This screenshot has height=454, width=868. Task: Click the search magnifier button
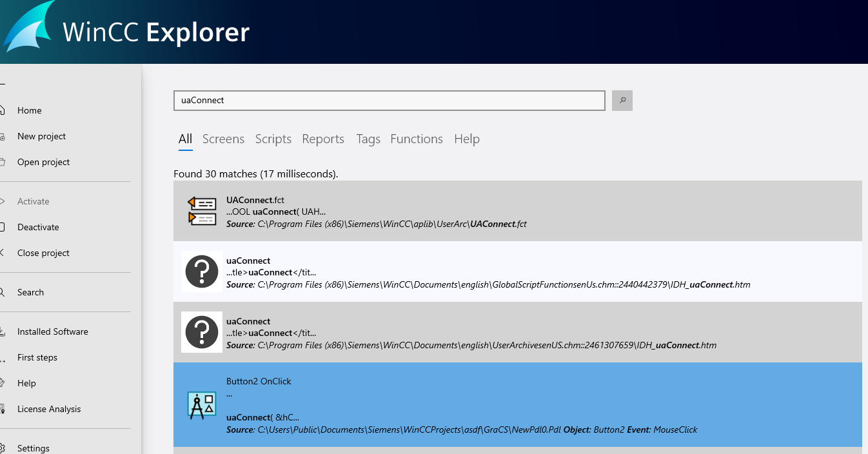tap(622, 101)
